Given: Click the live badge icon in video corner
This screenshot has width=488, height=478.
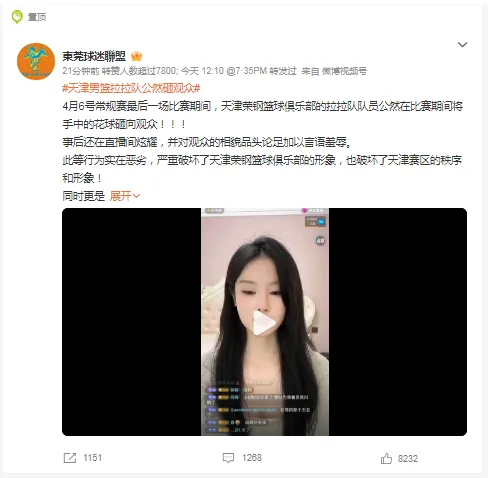Looking at the screenshot, I should click(x=315, y=222).
